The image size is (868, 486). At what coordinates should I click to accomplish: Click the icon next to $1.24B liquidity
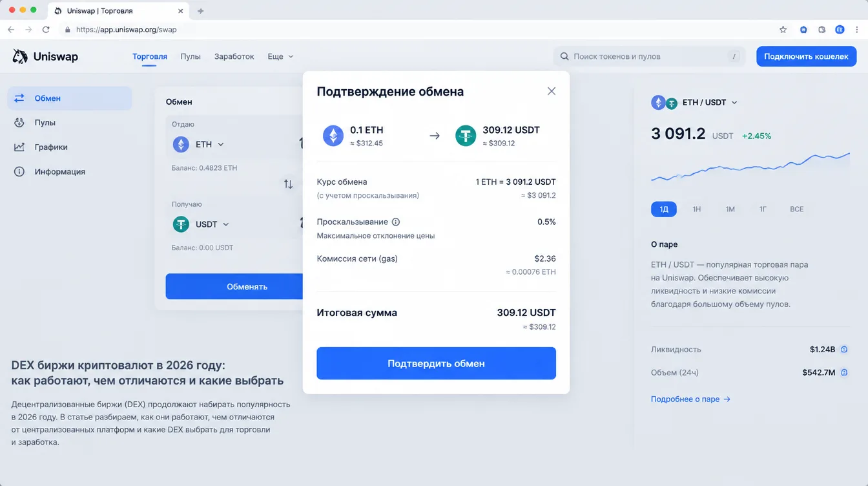[843, 350]
